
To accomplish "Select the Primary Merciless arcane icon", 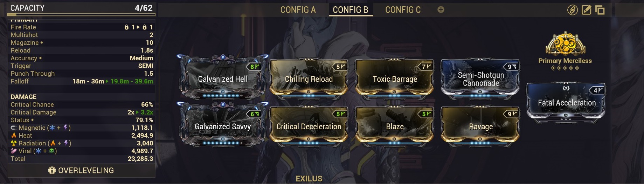I will (565, 44).
